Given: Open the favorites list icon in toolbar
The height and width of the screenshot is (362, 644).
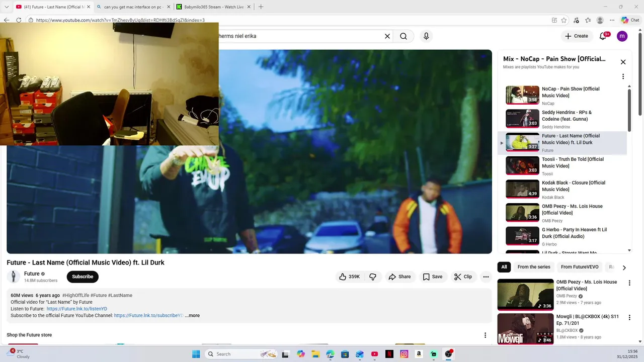Looking at the screenshot, I should point(588,20).
